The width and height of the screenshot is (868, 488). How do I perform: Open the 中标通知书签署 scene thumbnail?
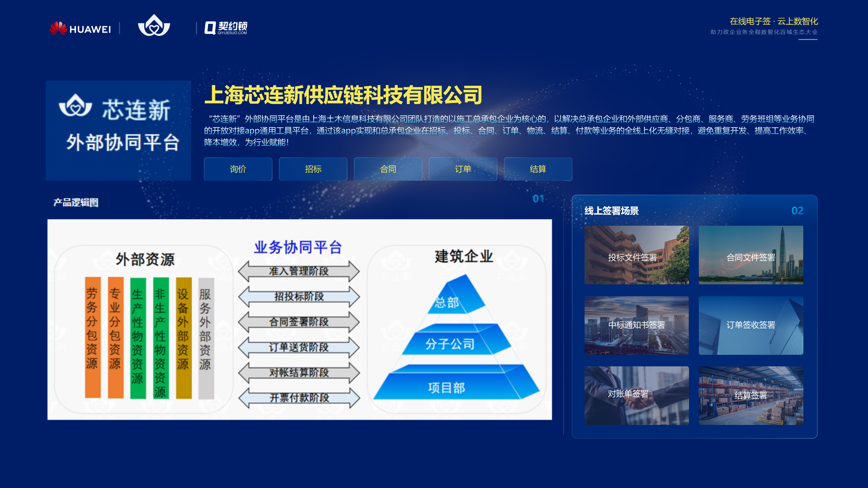[636, 325]
